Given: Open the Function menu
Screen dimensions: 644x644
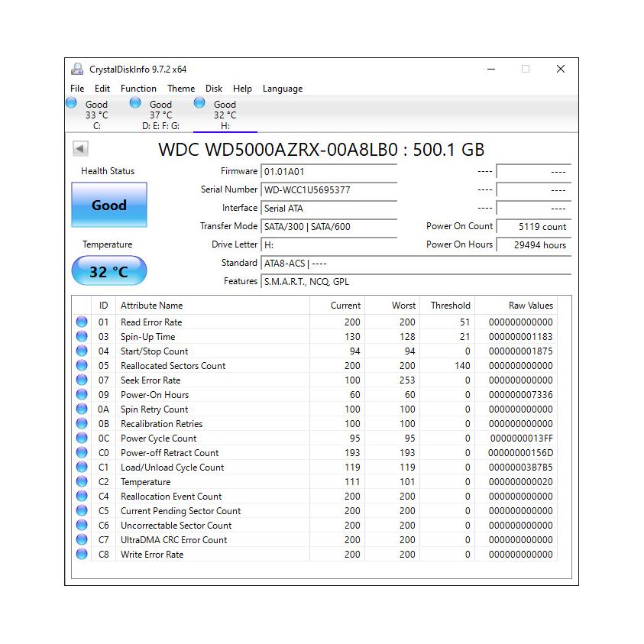Looking at the screenshot, I should [138, 89].
